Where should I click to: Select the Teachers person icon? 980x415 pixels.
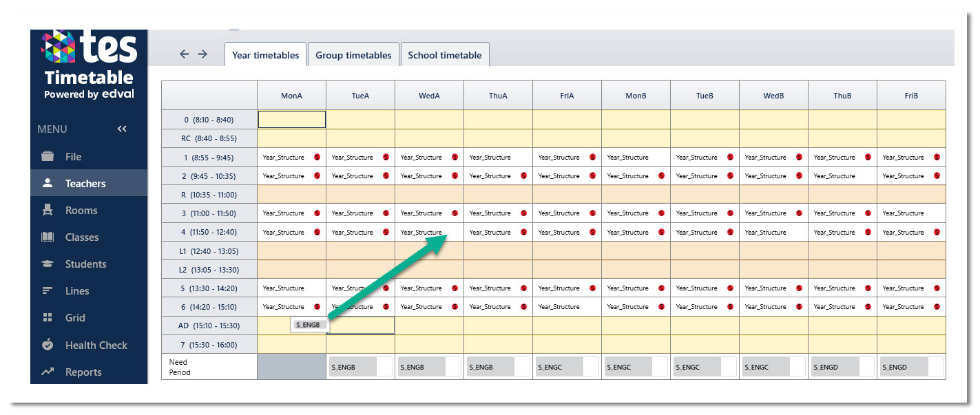click(48, 183)
